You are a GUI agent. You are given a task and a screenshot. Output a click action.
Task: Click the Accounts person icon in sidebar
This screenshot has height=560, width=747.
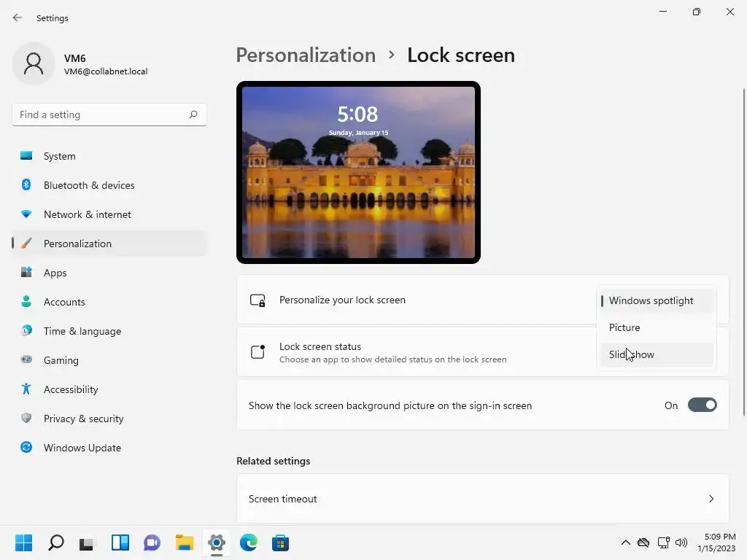pos(26,301)
